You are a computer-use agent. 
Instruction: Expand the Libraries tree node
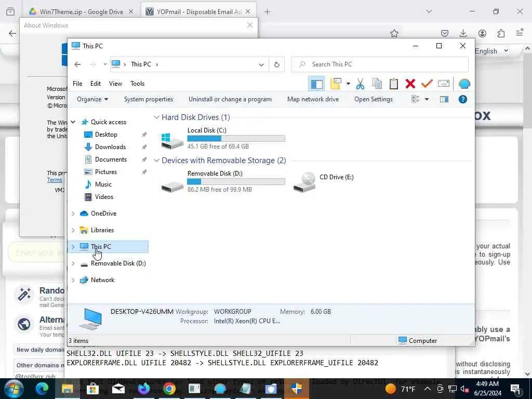[73, 230]
